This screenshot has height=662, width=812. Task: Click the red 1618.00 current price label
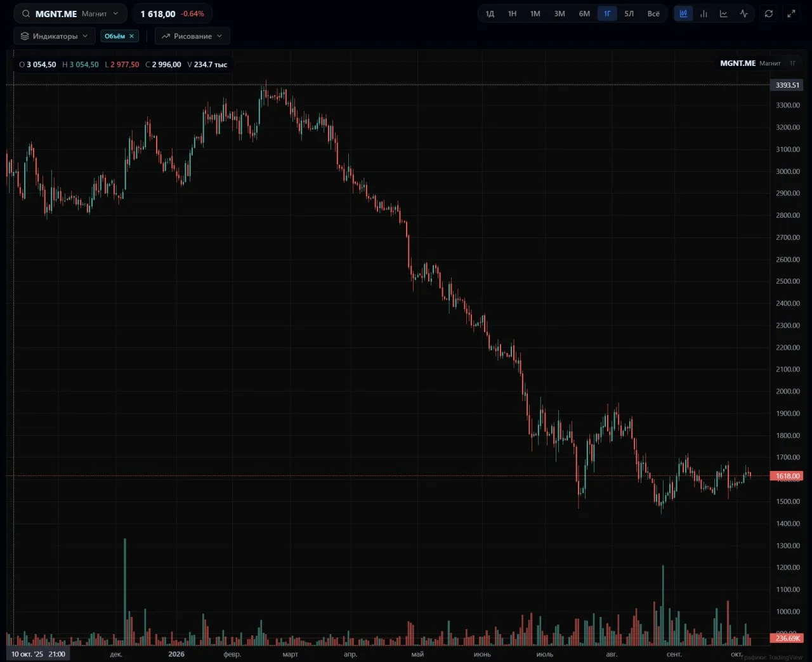click(x=787, y=476)
